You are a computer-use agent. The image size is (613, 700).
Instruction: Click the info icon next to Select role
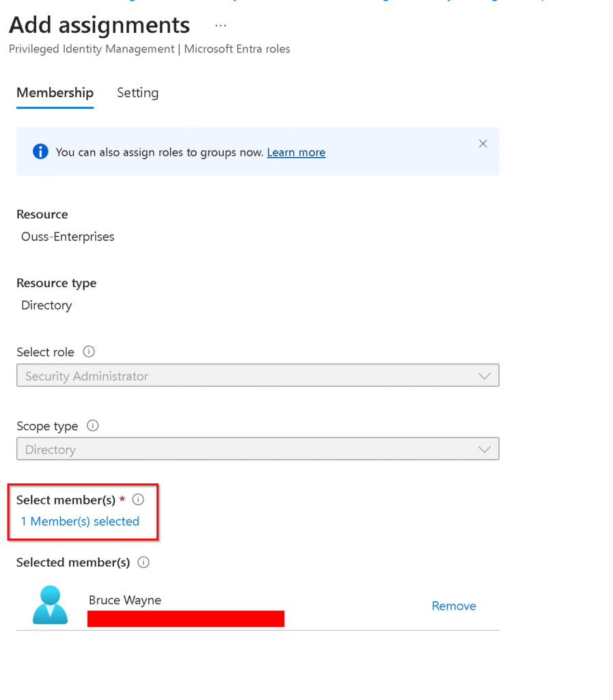coord(89,351)
